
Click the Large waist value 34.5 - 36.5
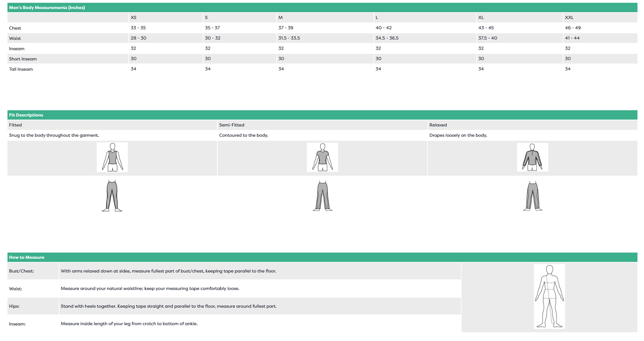(x=387, y=38)
